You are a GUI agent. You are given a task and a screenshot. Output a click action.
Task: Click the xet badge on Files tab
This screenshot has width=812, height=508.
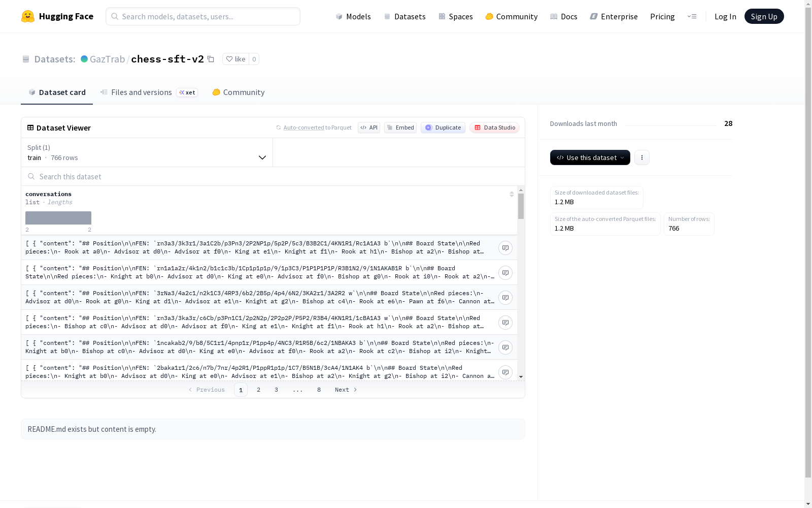pos(187,92)
